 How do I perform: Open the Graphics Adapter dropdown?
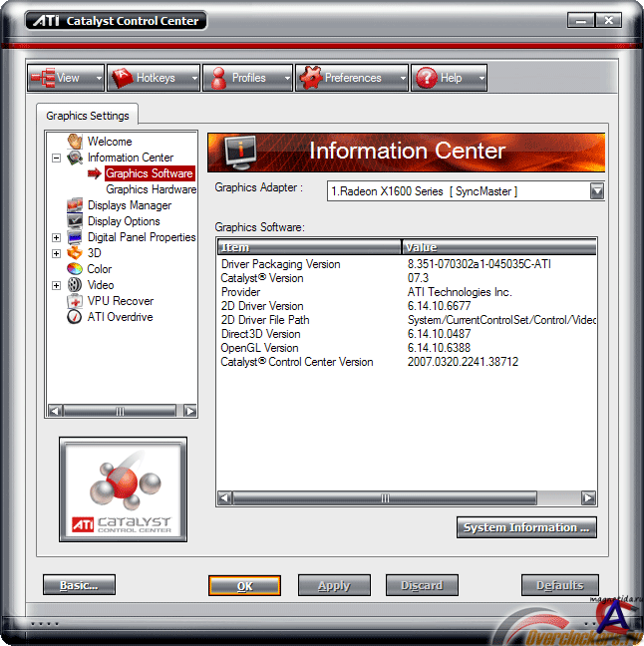point(596,190)
